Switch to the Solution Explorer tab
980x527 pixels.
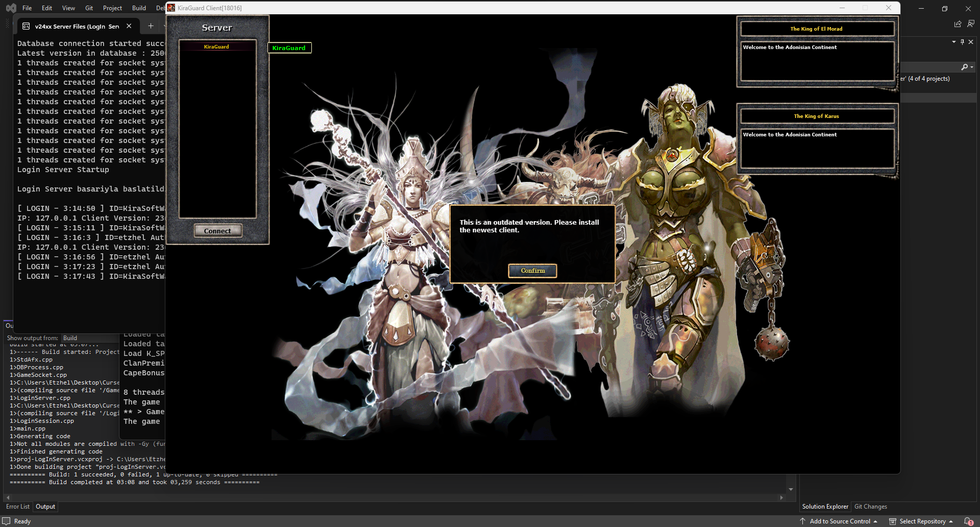(825, 507)
